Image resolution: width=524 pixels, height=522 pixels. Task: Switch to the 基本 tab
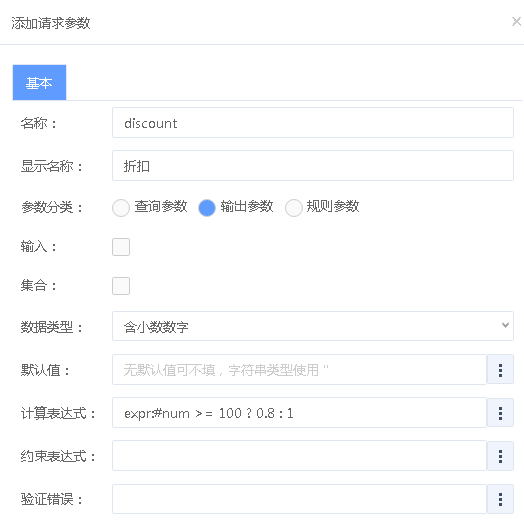[39, 83]
